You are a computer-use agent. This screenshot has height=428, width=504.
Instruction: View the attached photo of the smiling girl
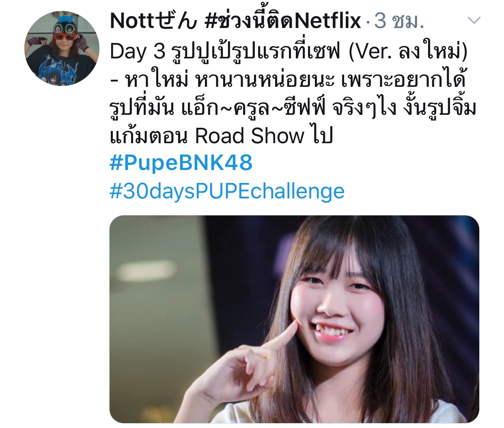pos(294,319)
